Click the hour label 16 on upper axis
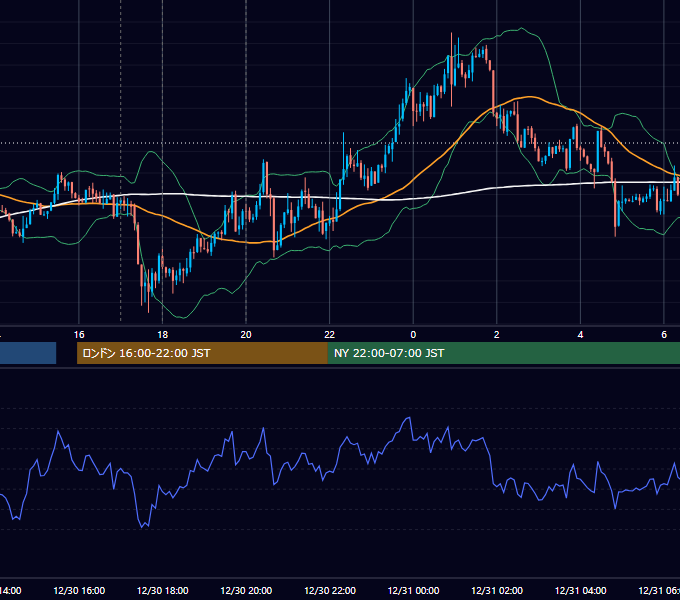680x600 pixels. click(x=79, y=335)
